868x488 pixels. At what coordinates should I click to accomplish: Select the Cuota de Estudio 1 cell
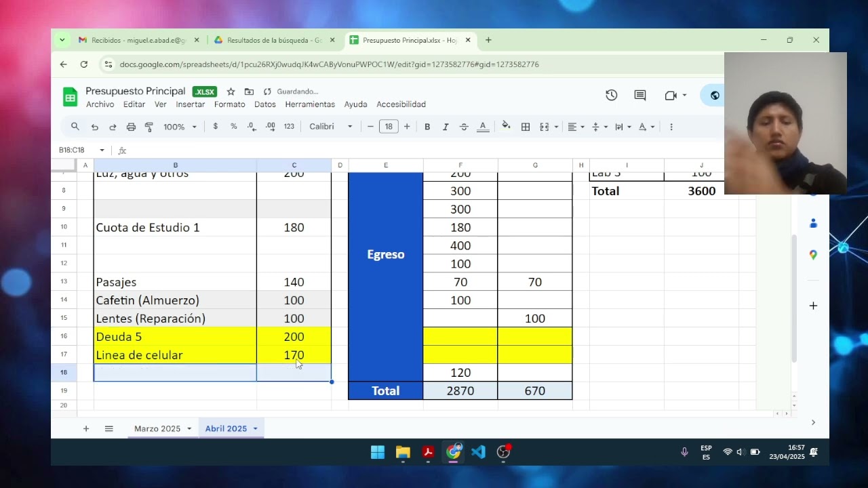(175, 227)
